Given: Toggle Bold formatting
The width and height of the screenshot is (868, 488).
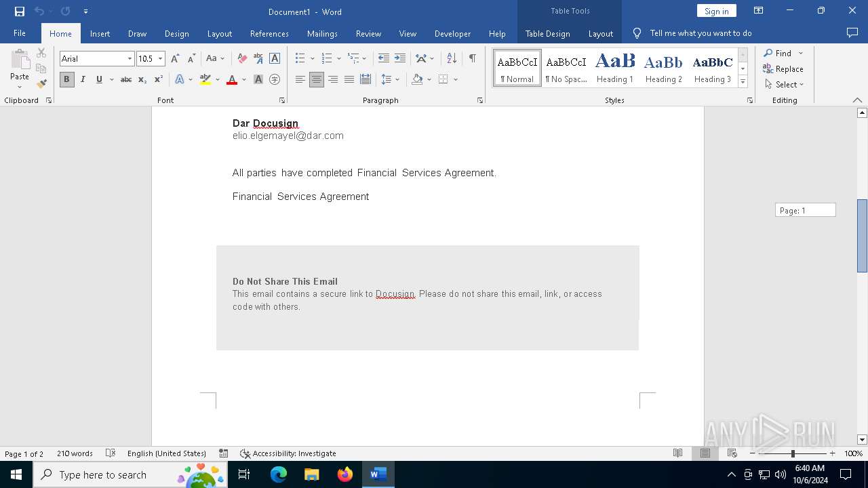Looking at the screenshot, I should (x=66, y=80).
